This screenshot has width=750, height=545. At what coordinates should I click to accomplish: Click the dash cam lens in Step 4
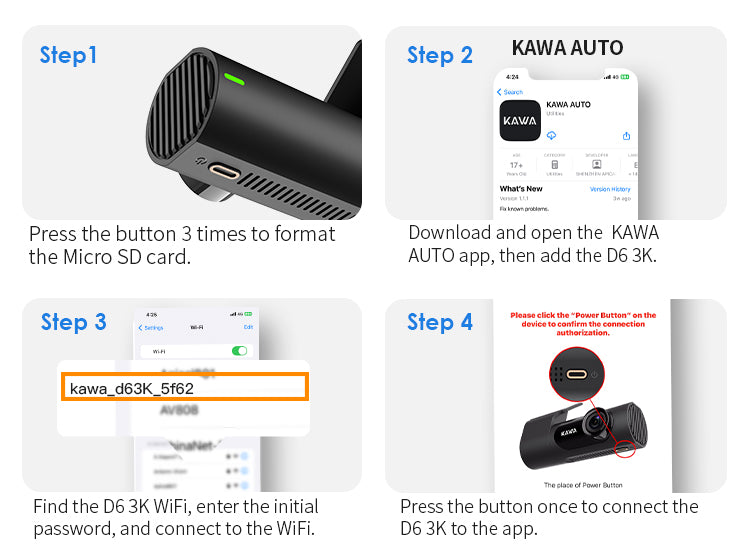pos(595,422)
